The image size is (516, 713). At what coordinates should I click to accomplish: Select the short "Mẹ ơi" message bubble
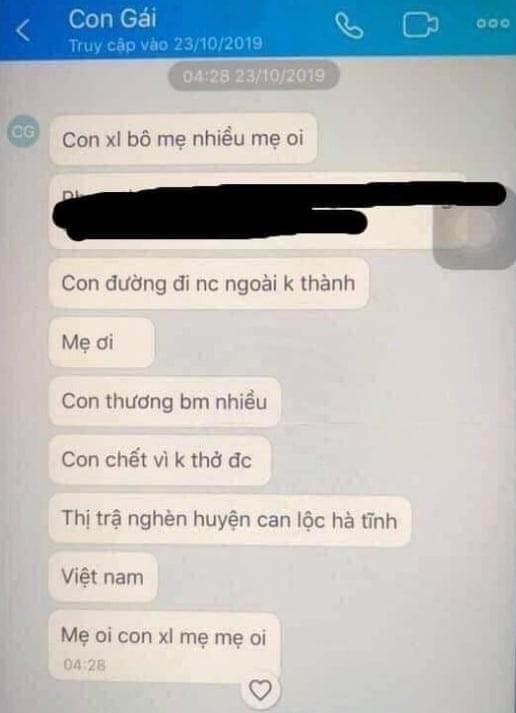point(101,342)
